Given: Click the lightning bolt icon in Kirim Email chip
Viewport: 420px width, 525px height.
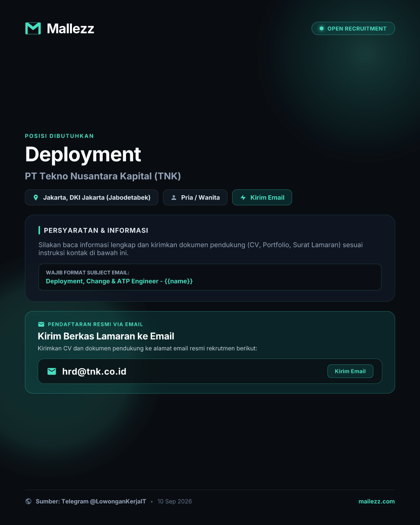Looking at the screenshot, I should (x=243, y=198).
